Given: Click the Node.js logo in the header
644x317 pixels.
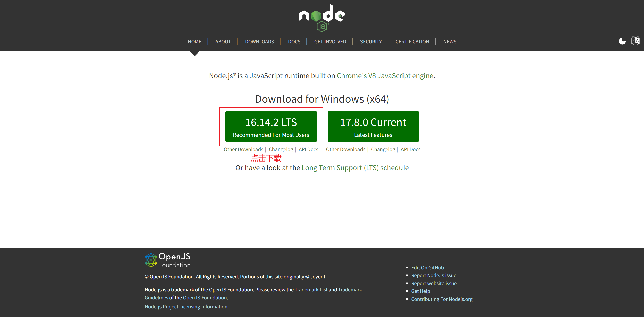Looking at the screenshot, I should click(x=322, y=18).
